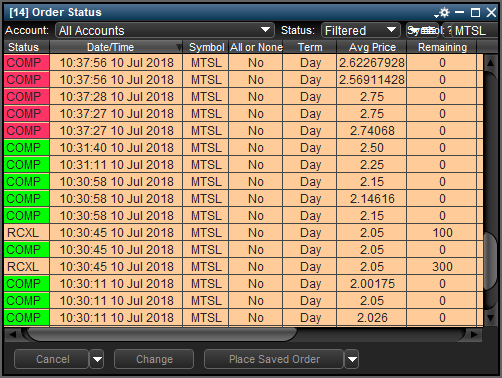Click the green COMP status at 10:31:11

[x=26, y=164]
